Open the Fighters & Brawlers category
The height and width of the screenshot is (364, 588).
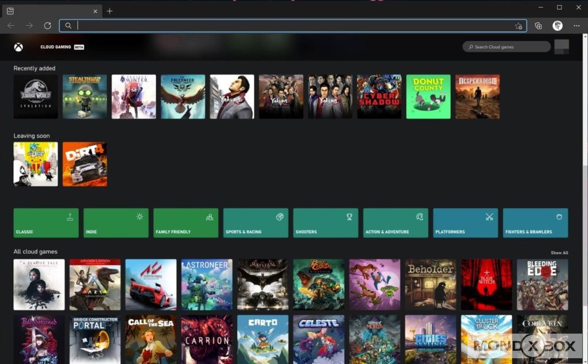pos(535,223)
